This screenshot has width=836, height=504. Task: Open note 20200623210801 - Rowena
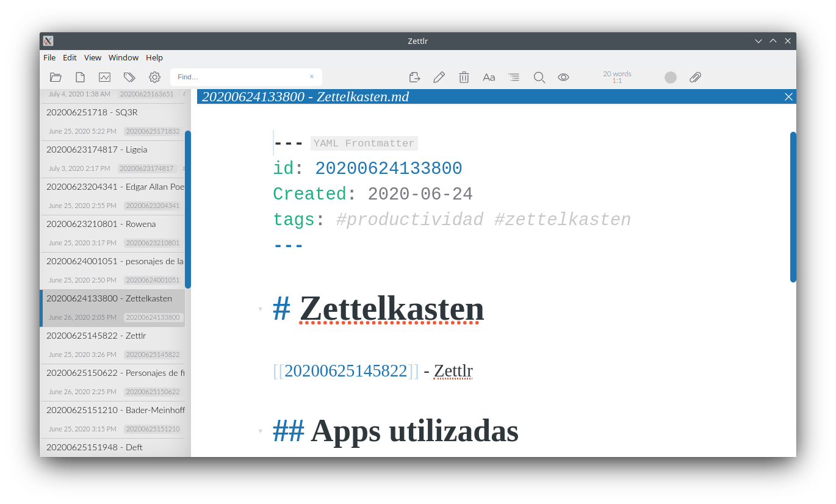[x=112, y=234]
